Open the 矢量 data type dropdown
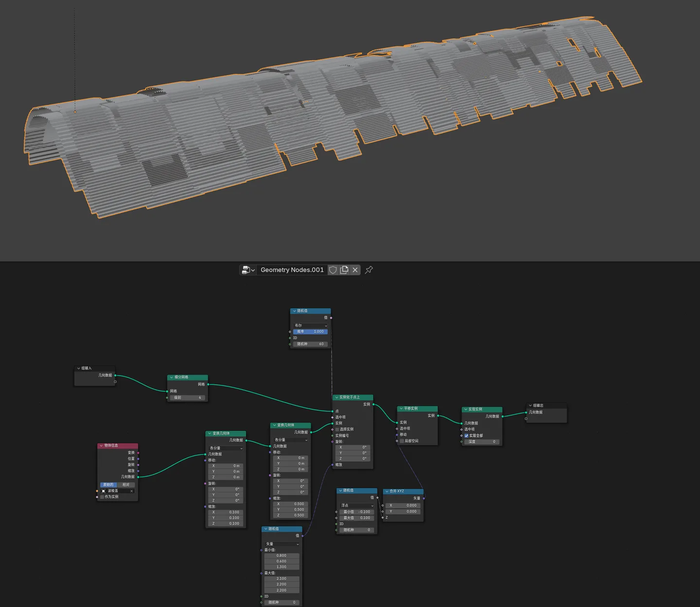This screenshot has height=607, width=700. [x=282, y=544]
